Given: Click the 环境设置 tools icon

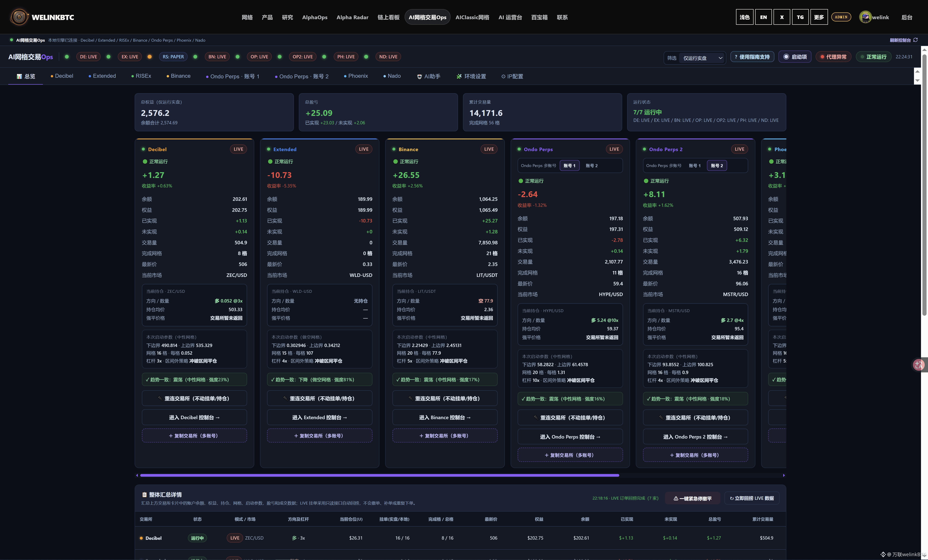Looking at the screenshot, I should (459, 76).
